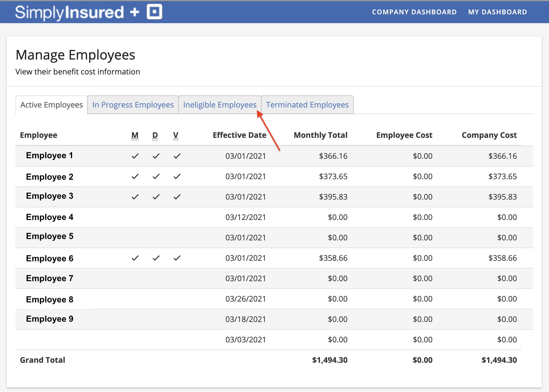Switch to the Ineligible Employees tab
Image resolution: width=549 pixels, height=392 pixels.
220,105
